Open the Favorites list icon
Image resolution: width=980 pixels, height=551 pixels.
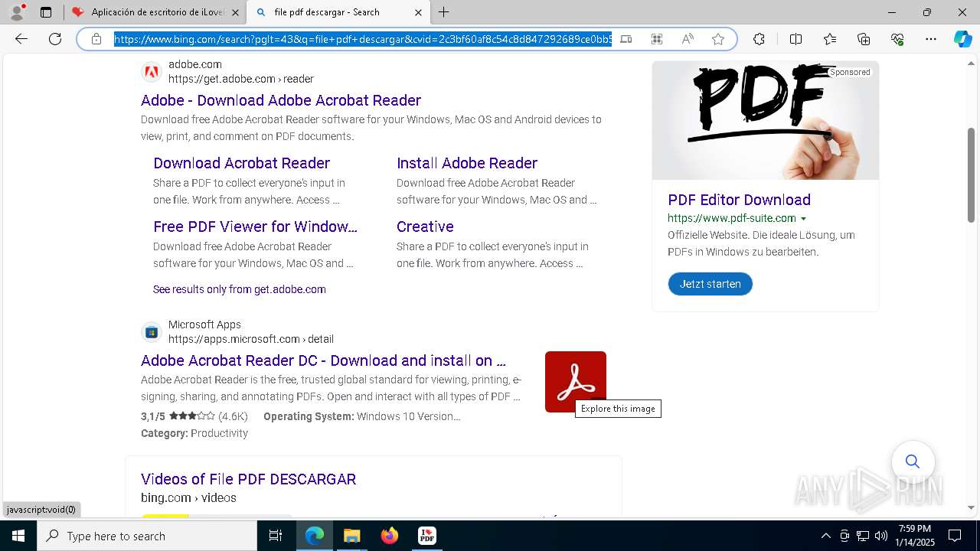click(x=830, y=39)
